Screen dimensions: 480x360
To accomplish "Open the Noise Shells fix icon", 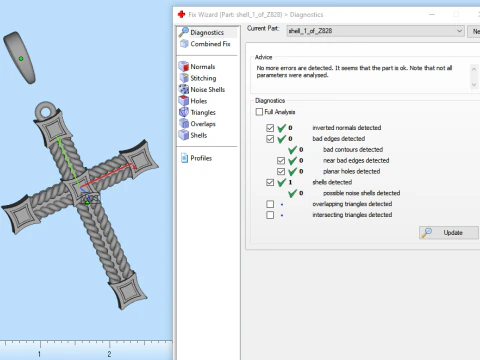I will click(x=184, y=89).
